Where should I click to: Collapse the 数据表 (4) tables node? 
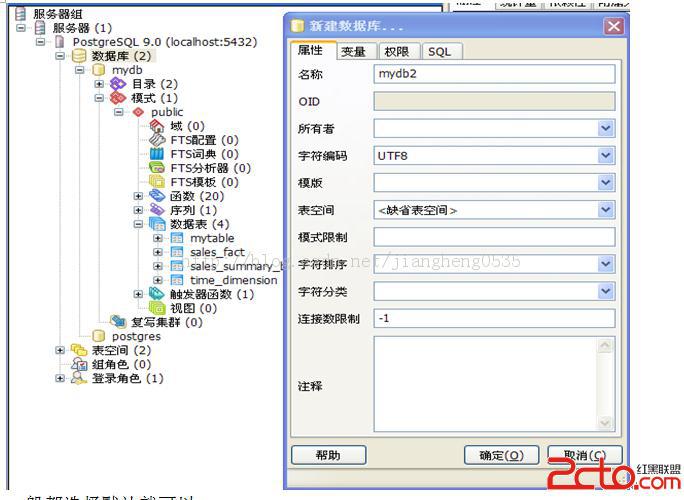pyautogui.click(x=138, y=224)
